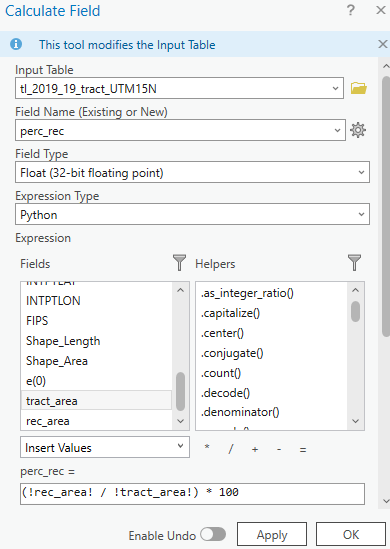390x549 pixels.
Task: Insert equals operator
Action: pos(303,450)
